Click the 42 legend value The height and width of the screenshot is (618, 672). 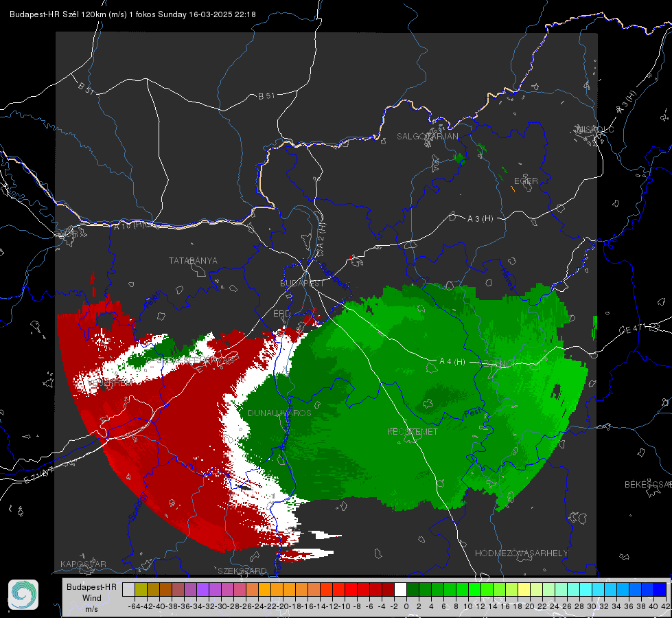(x=665, y=606)
